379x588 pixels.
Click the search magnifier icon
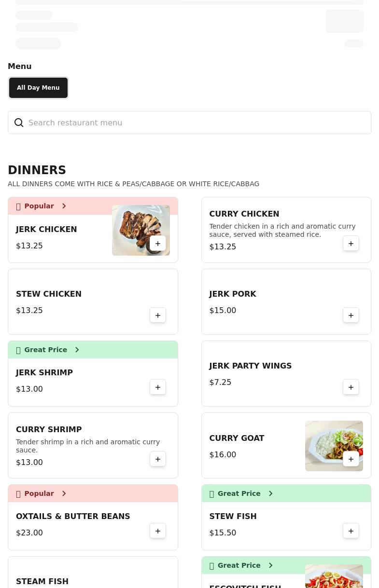click(19, 123)
